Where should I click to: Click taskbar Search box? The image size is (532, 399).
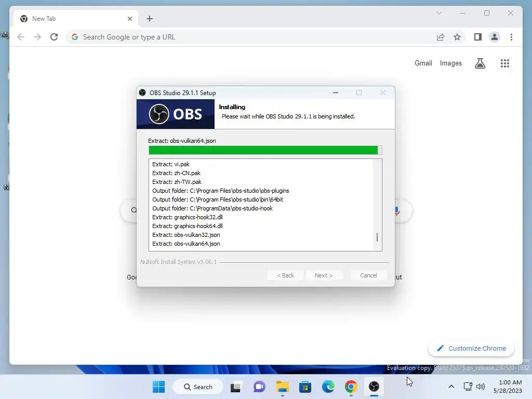pyautogui.click(x=198, y=387)
